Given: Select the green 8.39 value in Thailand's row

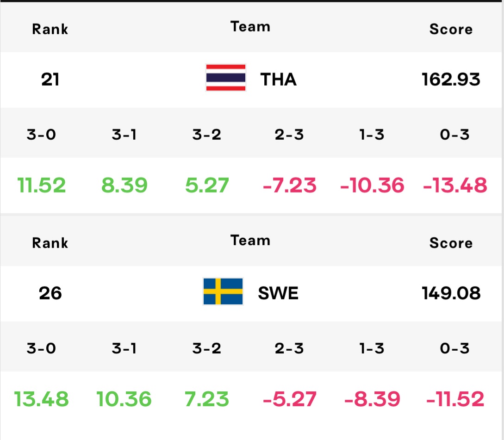Looking at the screenshot, I should click(x=124, y=186).
